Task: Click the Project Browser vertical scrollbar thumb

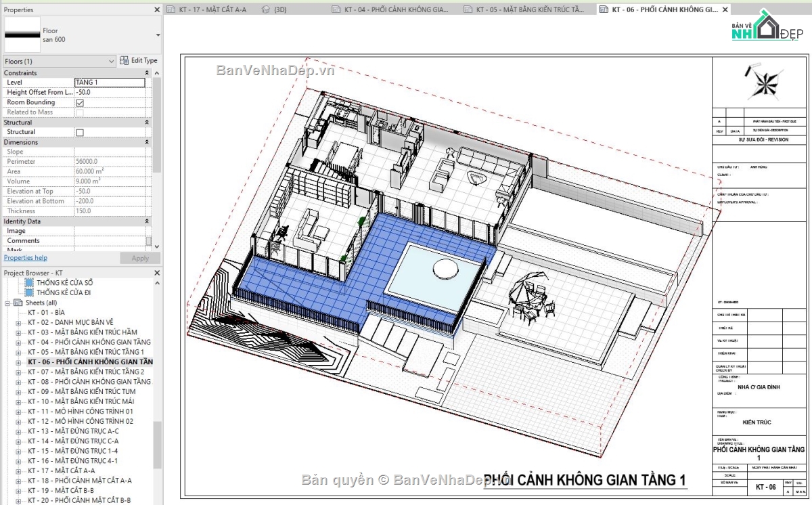Action: (158, 445)
